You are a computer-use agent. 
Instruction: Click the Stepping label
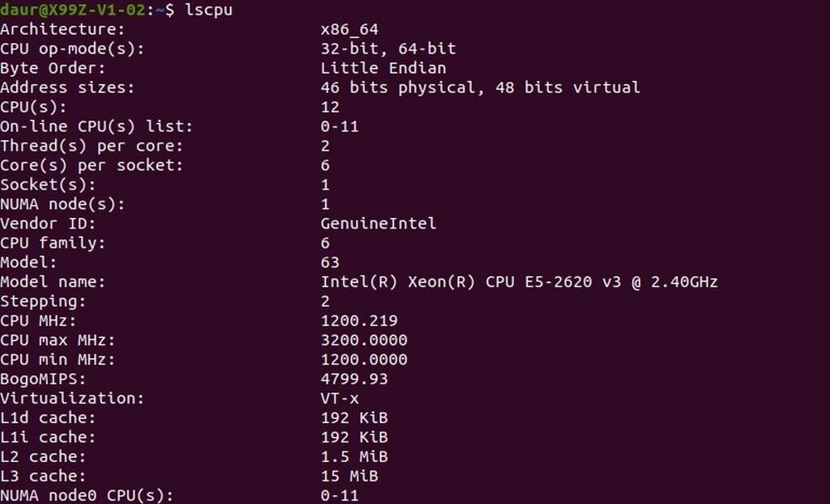coord(43,301)
